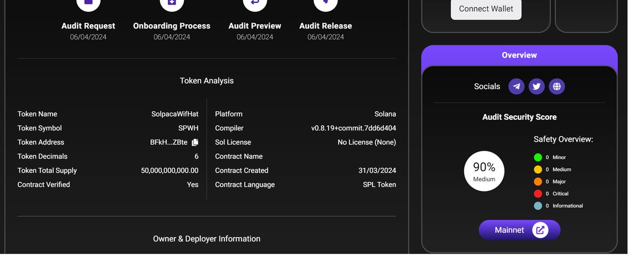The width and height of the screenshot is (644, 265).
Task: Click the Audit Release label
Action: click(x=326, y=26)
